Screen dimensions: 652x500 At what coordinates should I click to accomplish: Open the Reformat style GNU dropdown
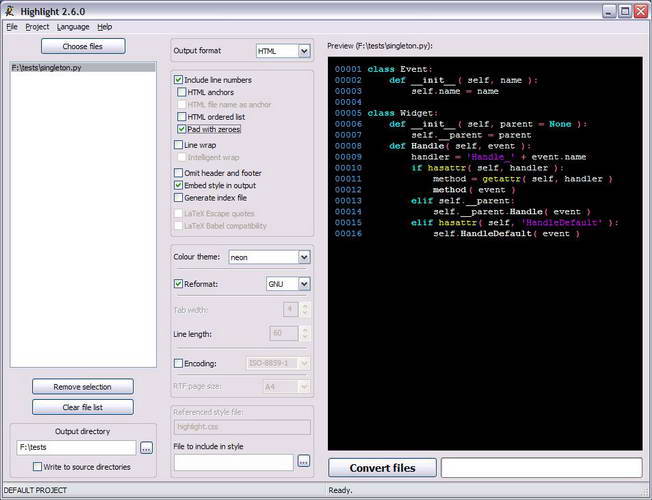pyautogui.click(x=288, y=284)
